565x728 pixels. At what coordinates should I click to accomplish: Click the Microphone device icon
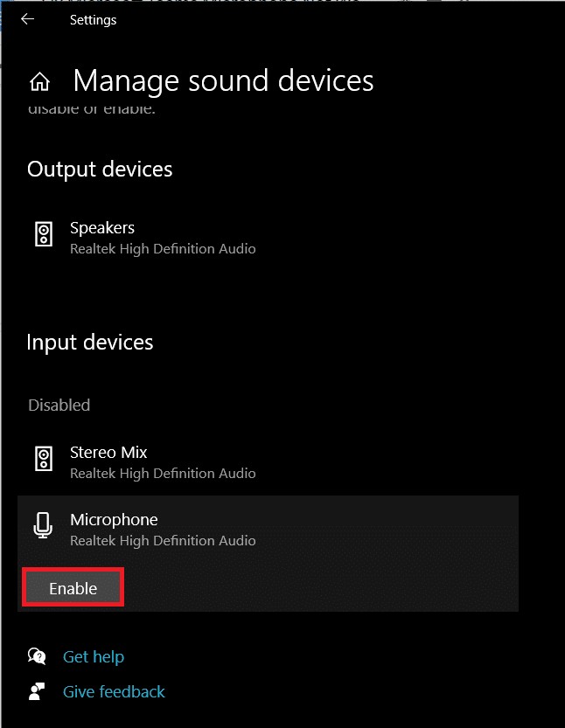tap(42, 526)
